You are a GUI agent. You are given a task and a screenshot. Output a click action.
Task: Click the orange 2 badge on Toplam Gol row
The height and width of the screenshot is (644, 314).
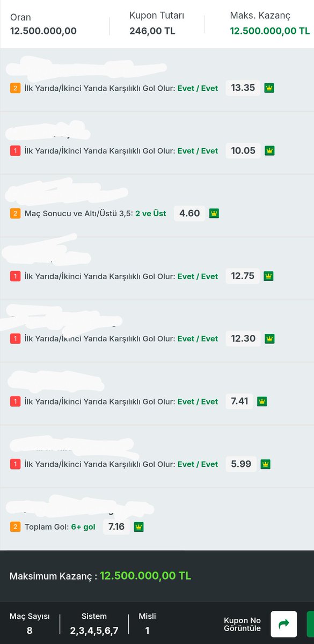coord(15,527)
